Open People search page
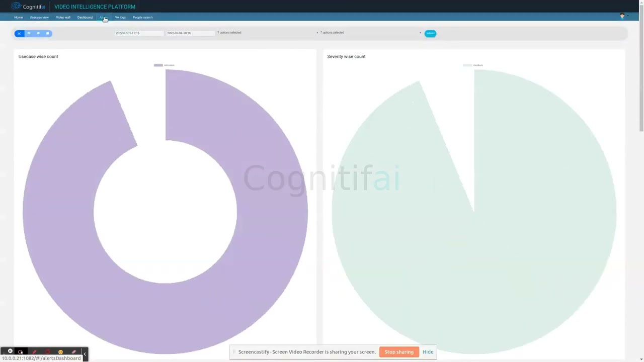The image size is (644, 362). (143, 18)
